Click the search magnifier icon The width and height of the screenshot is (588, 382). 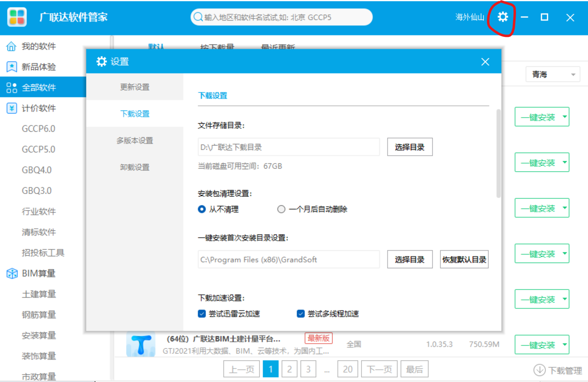[198, 17]
